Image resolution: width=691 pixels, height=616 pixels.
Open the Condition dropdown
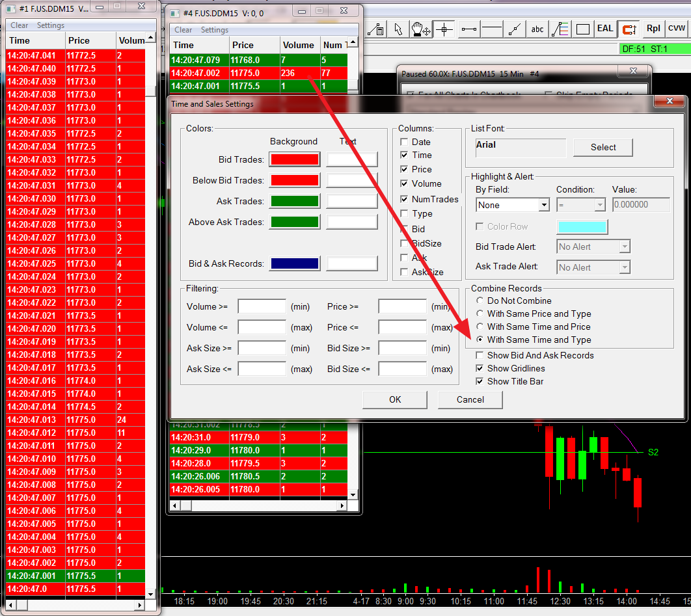coord(581,205)
